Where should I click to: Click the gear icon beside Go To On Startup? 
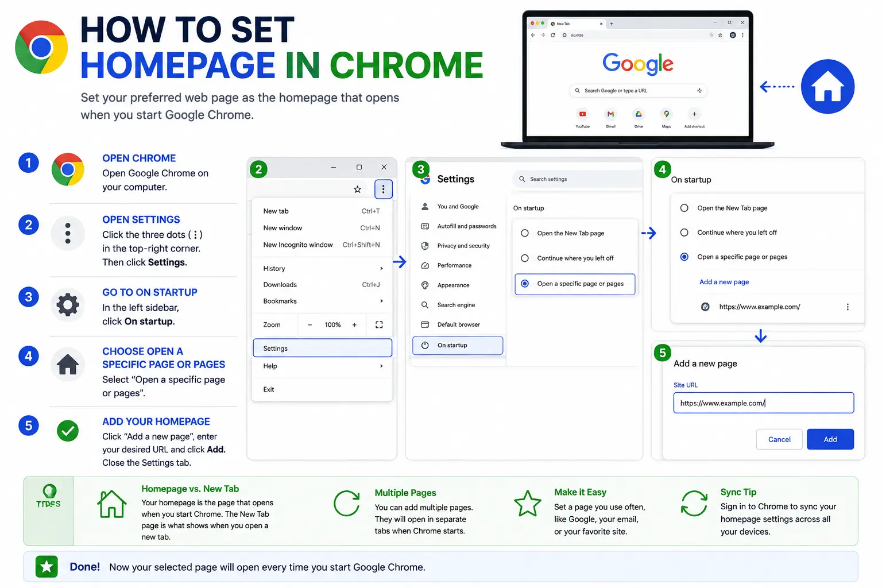coord(68,304)
